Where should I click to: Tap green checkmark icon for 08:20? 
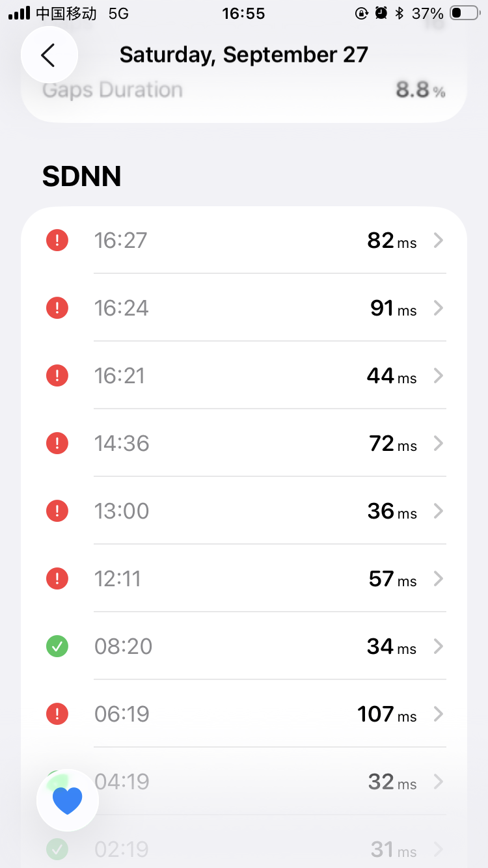coord(57,647)
